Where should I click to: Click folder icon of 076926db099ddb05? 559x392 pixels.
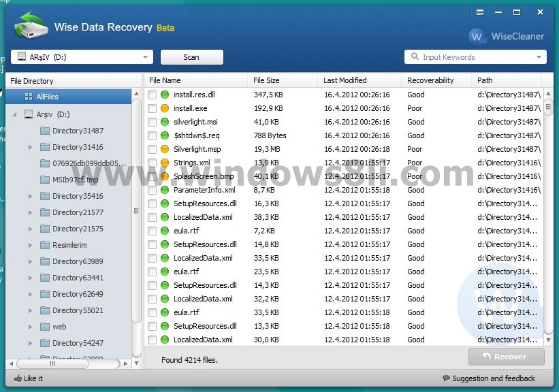click(45, 163)
